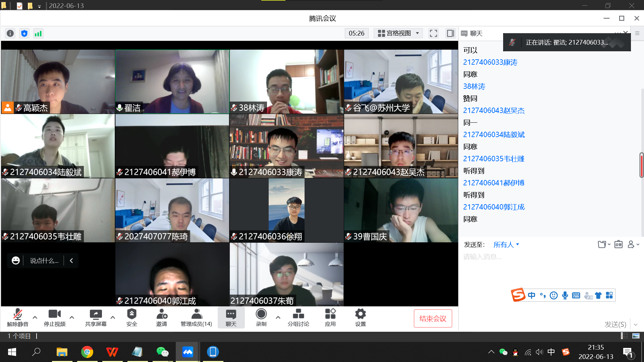Expand audio options arrow beside 解除静音
The image size is (644, 362).
click(35, 317)
